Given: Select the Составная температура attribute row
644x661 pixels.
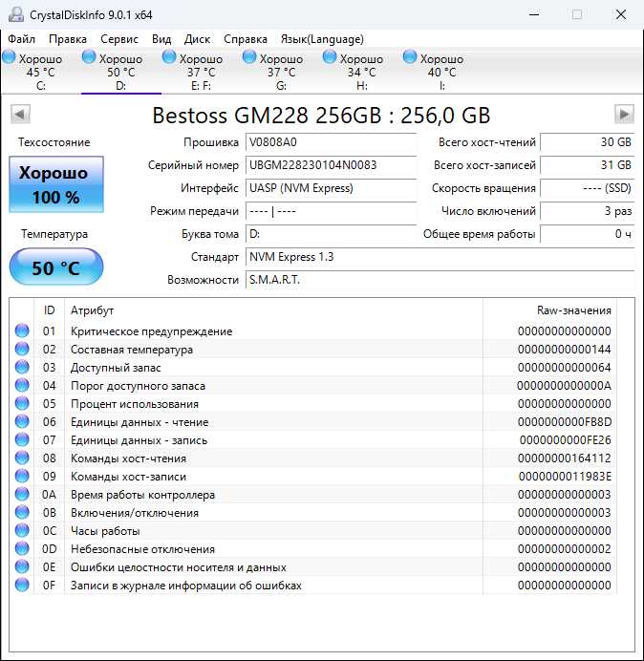Looking at the screenshot, I should [x=132, y=350].
